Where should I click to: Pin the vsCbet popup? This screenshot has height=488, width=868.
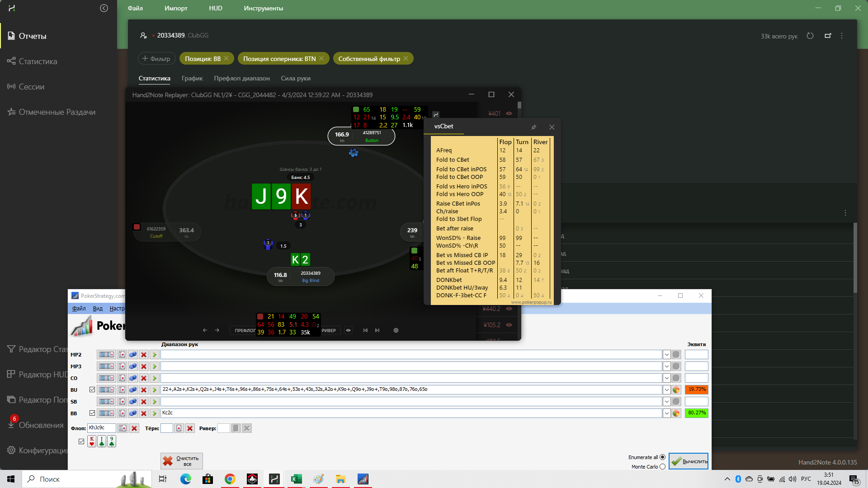(x=533, y=127)
